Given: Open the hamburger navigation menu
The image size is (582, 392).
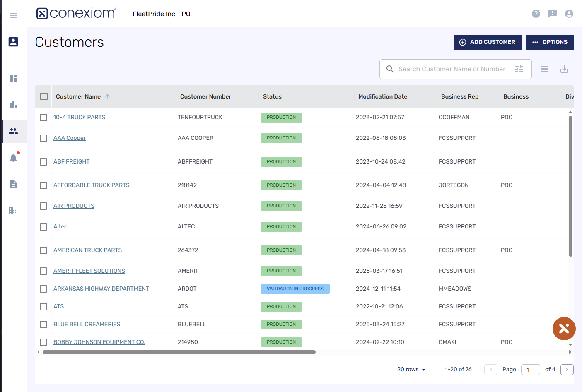Looking at the screenshot, I should (x=13, y=15).
